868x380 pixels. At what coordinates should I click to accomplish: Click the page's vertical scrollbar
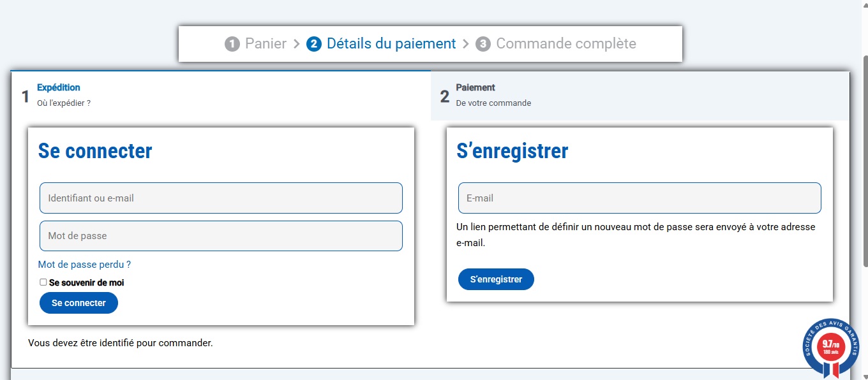click(865, 159)
